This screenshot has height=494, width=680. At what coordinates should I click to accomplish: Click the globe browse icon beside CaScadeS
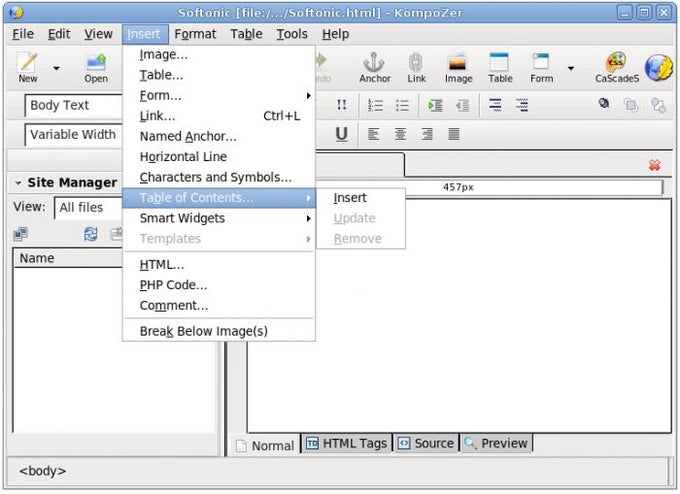659,68
